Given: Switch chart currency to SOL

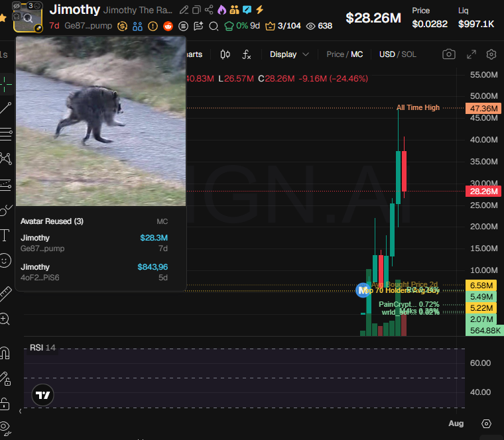Looking at the screenshot, I should (409, 54).
